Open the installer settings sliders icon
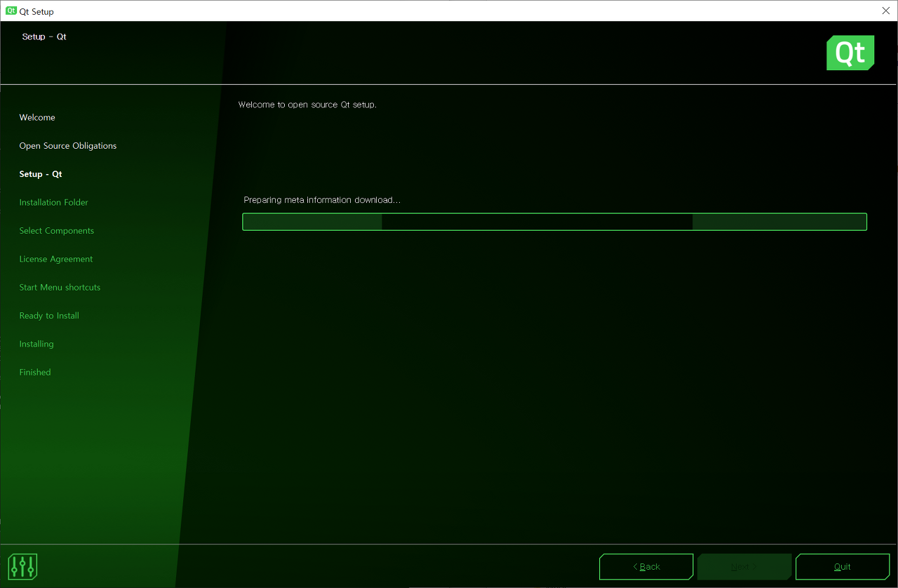Image resolution: width=898 pixels, height=588 pixels. [x=22, y=566]
